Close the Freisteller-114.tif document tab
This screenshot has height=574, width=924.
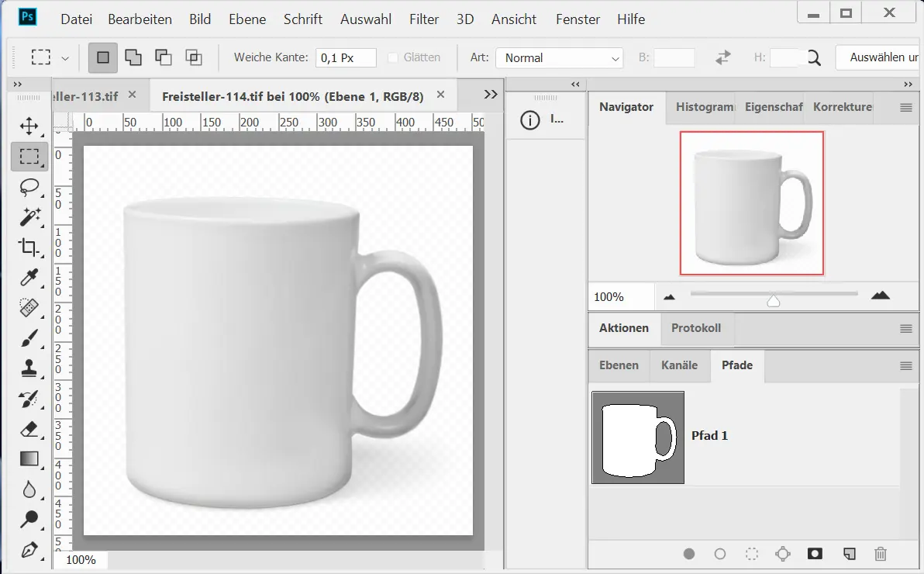click(440, 95)
